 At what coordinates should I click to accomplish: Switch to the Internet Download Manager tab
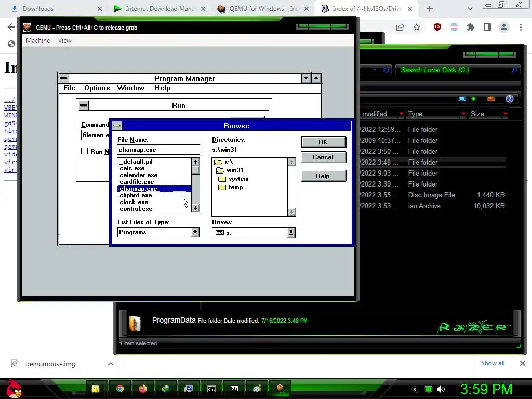pos(159,9)
